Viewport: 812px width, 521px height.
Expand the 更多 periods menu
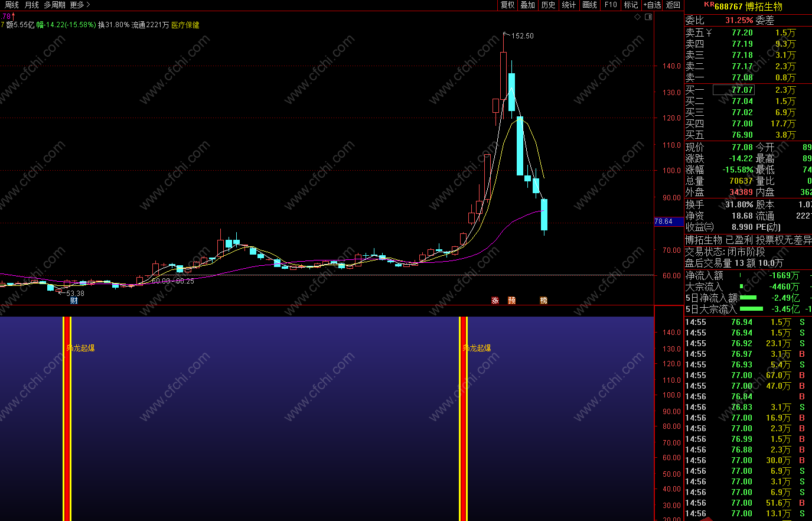tap(80, 5)
